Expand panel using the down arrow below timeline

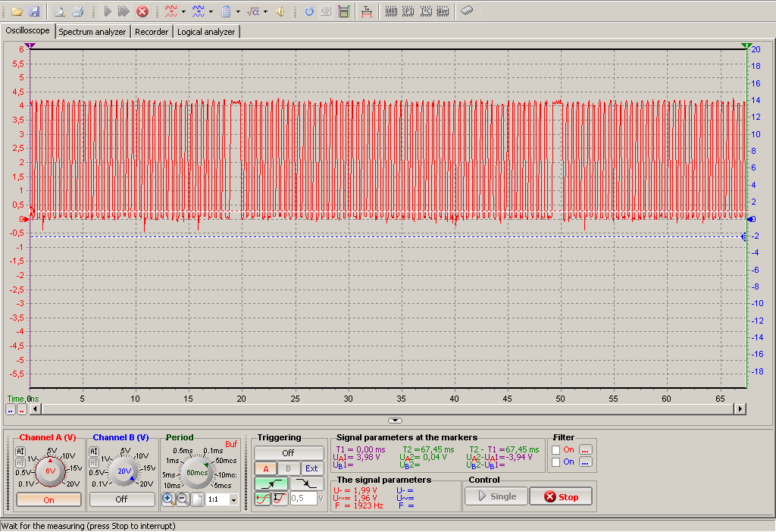pyautogui.click(x=395, y=421)
